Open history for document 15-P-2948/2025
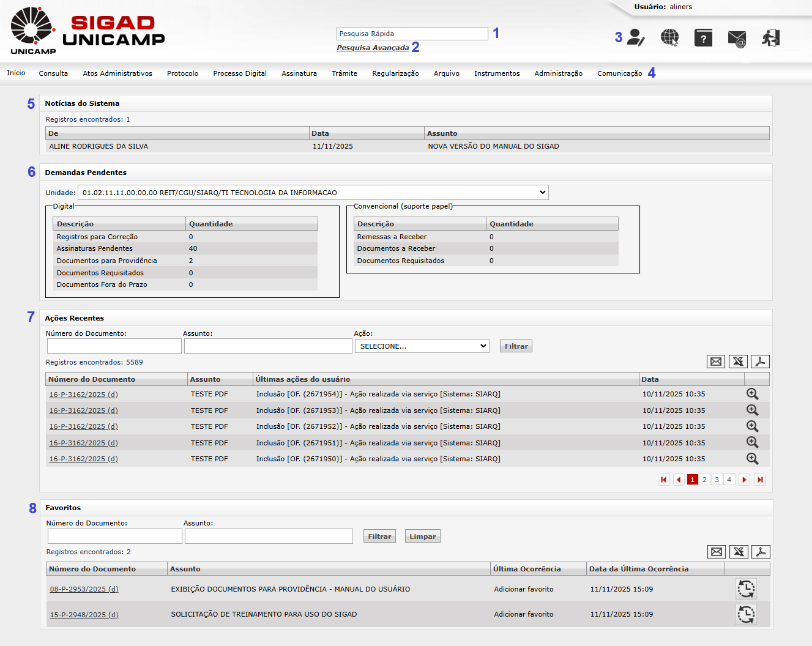This screenshot has height=646, width=812. click(745, 614)
